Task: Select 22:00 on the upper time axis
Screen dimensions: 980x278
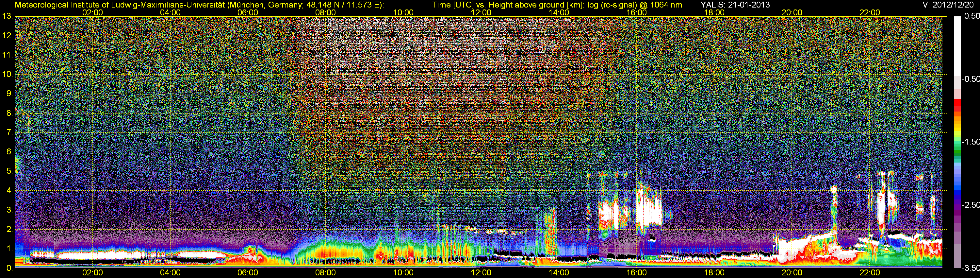Action: coord(870,12)
